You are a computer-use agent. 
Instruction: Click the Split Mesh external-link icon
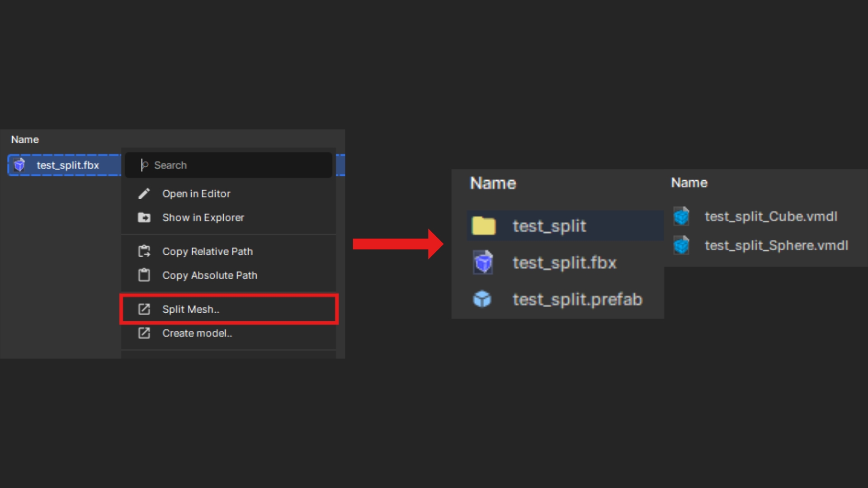coord(144,309)
